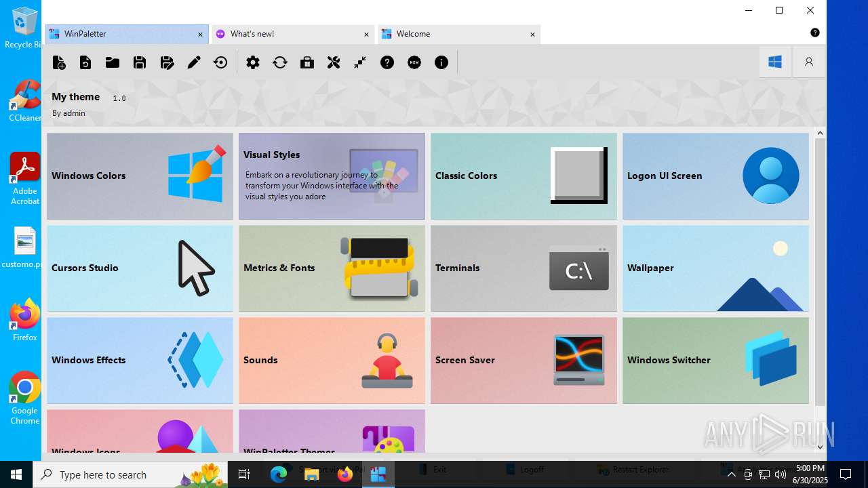Select Google Chrome desktop shortcut
Viewport: 868px width, 488px height.
(x=24, y=398)
